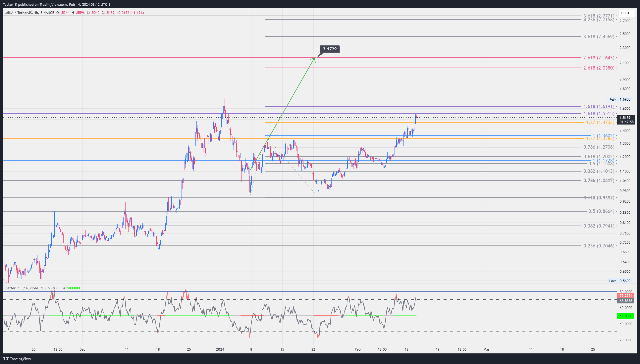This screenshot has width=640, height=364.
Task: Click the 1.618 (1.5515) Fibonacci label
Action: point(599,114)
